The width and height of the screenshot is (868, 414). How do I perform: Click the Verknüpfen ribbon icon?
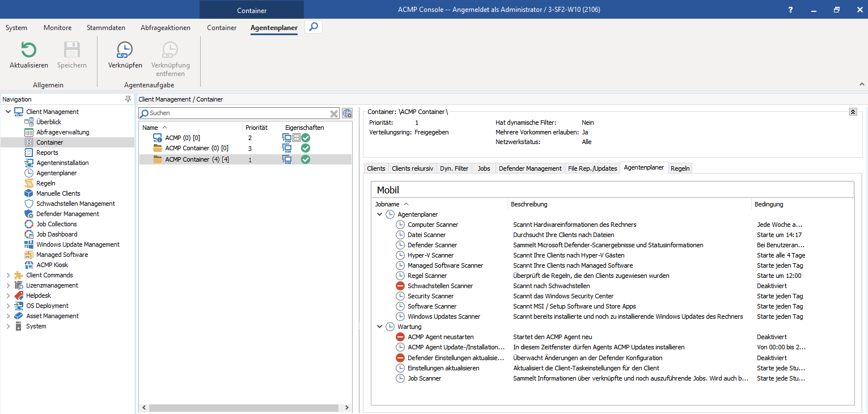(x=125, y=50)
